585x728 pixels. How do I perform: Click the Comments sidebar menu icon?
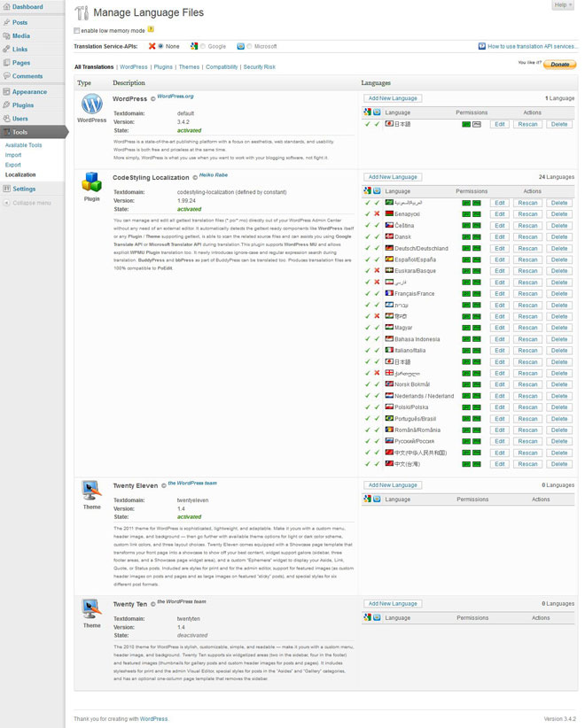pyautogui.click(x=7, y=76)
